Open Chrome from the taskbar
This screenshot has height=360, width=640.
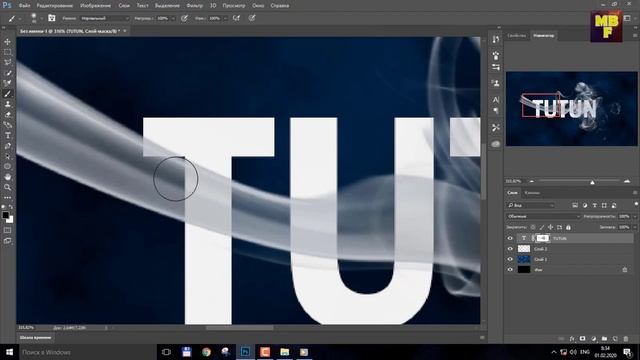click(x=206, y=352)
